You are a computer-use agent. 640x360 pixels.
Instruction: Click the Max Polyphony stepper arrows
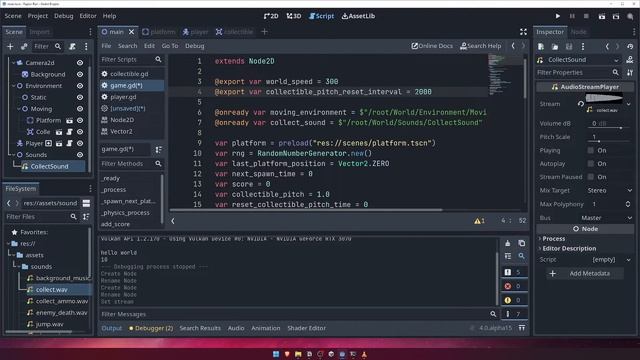tap(628, 204)
